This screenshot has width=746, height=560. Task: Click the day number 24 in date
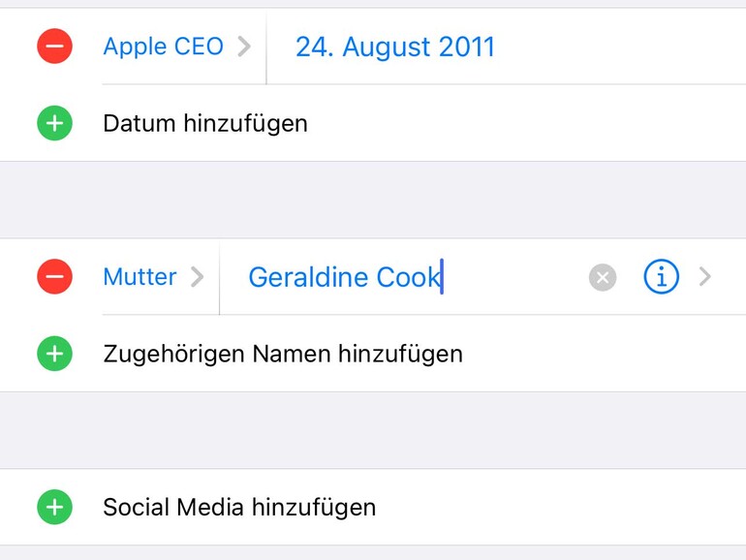tap(310, 47)
